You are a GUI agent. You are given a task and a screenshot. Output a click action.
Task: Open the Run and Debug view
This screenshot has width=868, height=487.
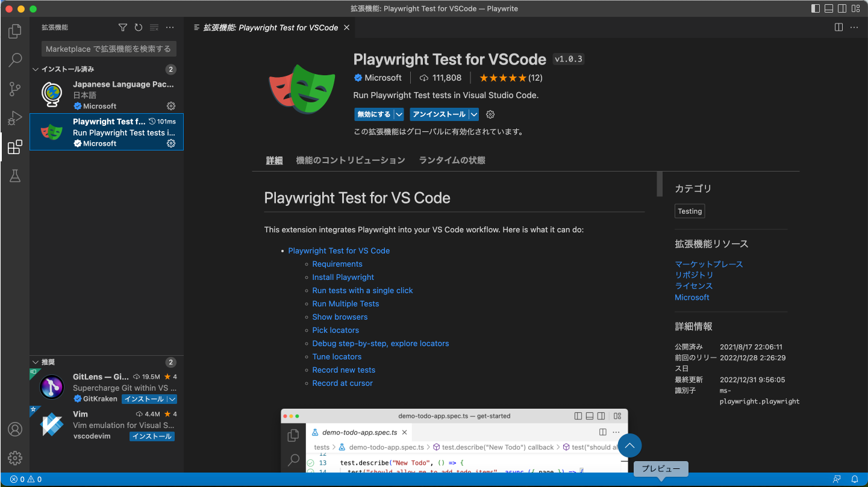pos(15,118)
